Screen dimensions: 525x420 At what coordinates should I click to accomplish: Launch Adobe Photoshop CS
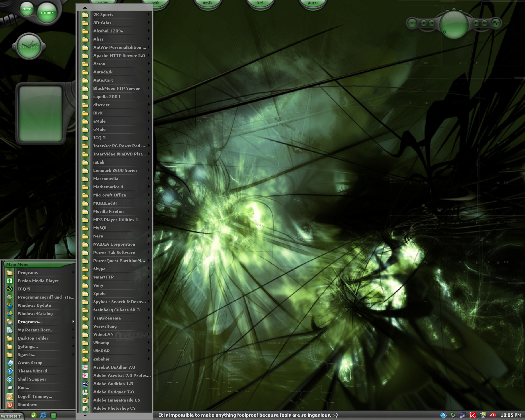(x=116, y=409)
